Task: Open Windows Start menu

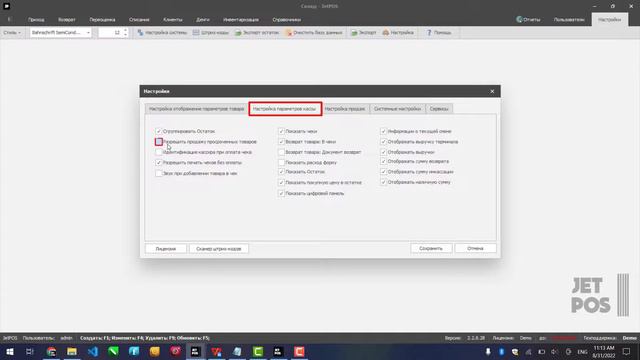Action: tap(9, 351)
